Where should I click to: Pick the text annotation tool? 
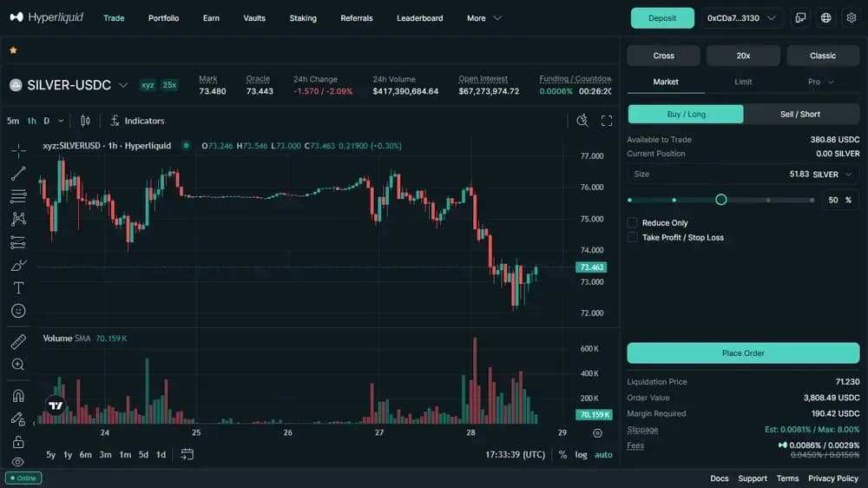coord(18,287)
